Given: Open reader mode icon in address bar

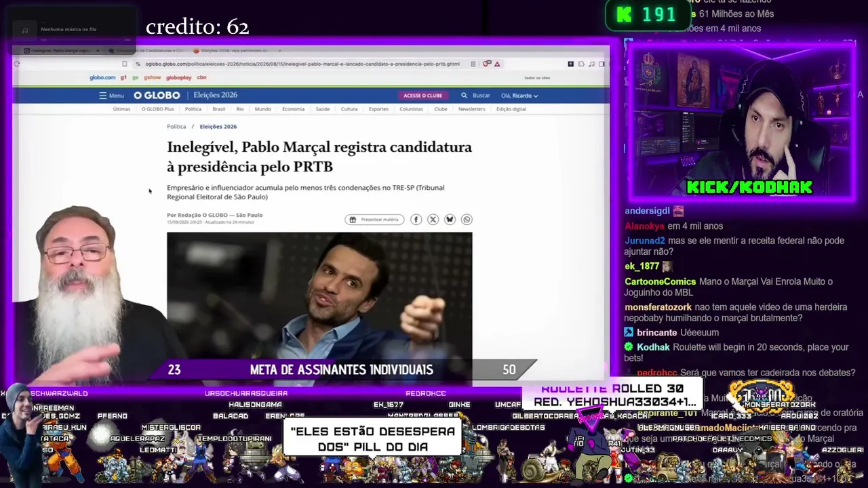Looking at the screenshot, I should [x=473, y=64].
